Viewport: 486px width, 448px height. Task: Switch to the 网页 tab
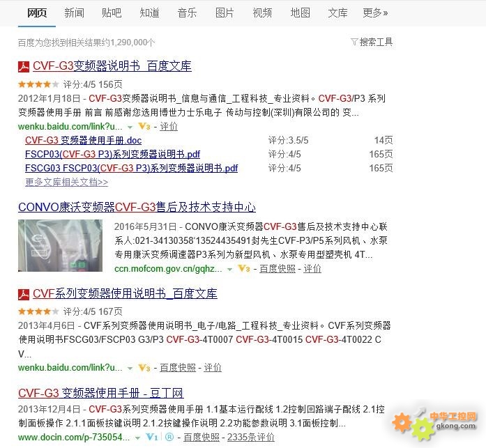coord(37,13)
